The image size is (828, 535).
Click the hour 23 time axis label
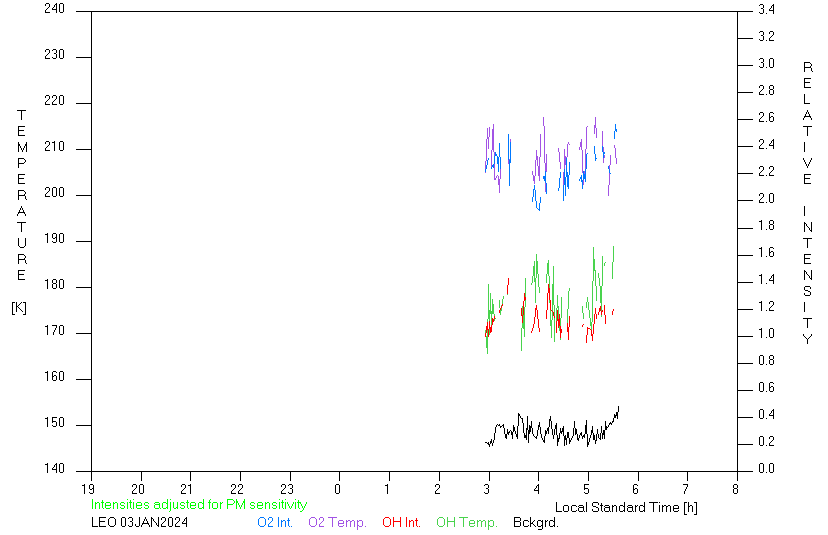click(x=287, y=489)
